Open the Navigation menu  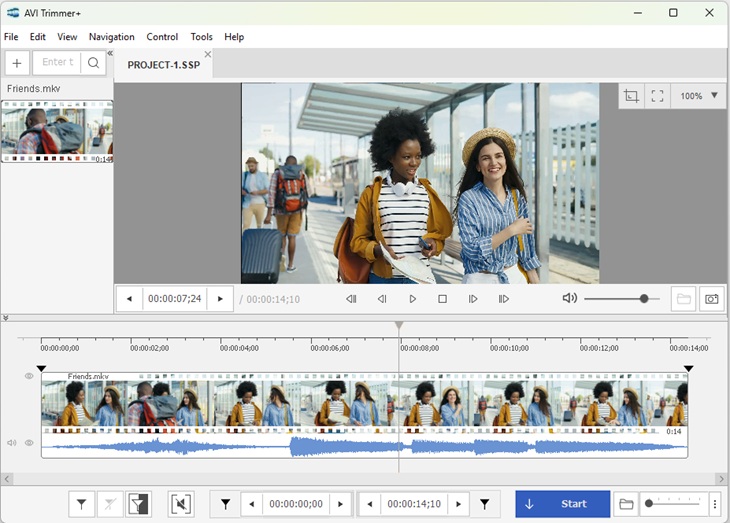click(x=112, y=37)
